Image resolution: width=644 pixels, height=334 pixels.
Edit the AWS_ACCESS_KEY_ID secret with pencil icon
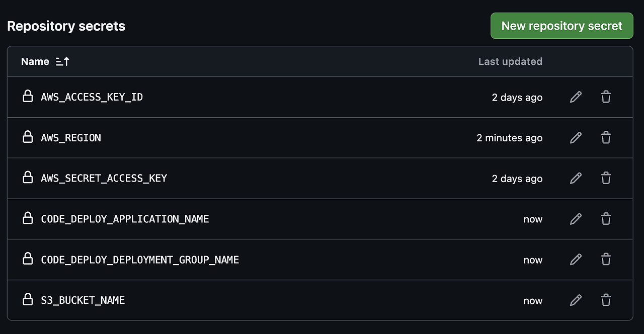[x=576, y=97]
